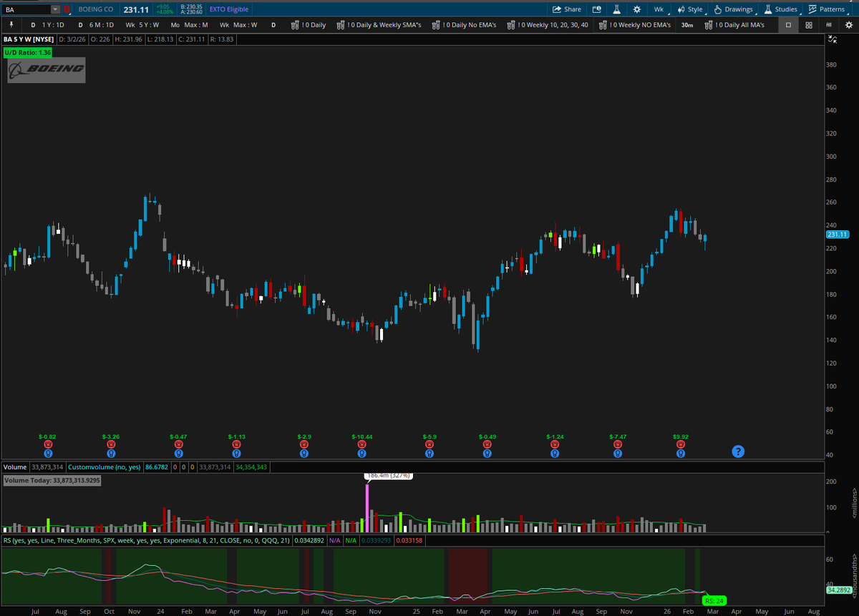Click the green RS: 24 label
Screen dimensions: 859x616
[715, 600]
